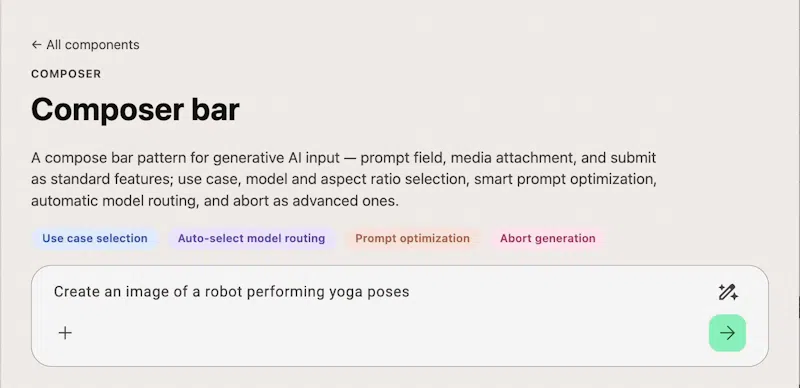Select the Prompt optimization tag

tap(412, 238)
